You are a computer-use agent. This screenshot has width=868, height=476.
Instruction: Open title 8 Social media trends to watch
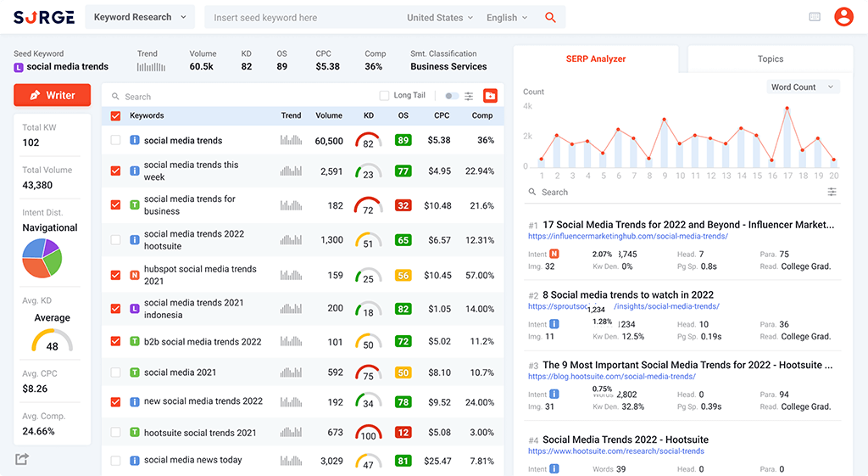pyautogui.click(x=628, y=294)
